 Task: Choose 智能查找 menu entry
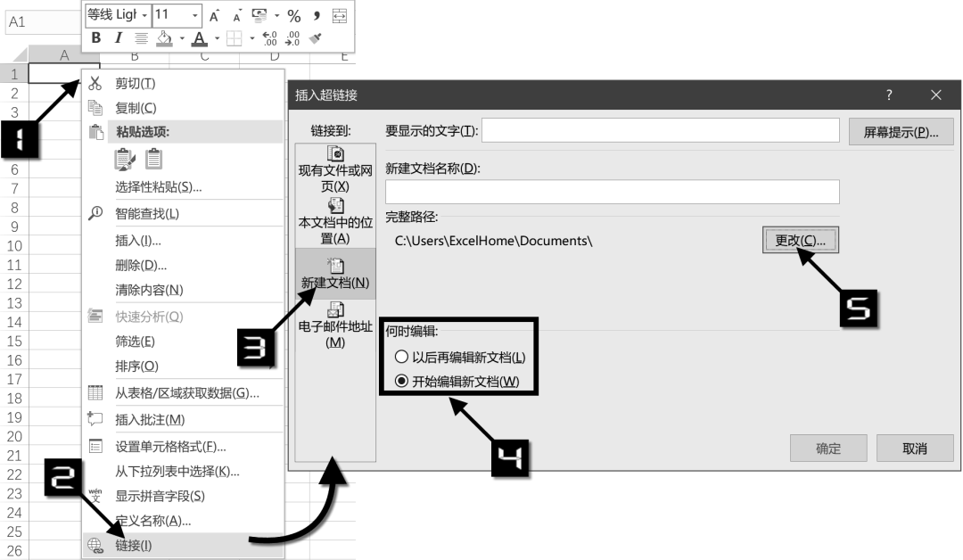[x=183, y=214]
